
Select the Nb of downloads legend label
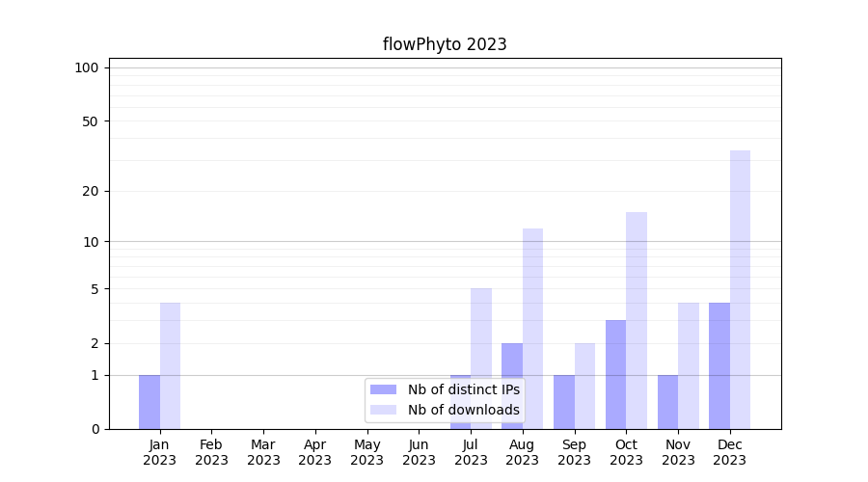(x=463, y=410)
